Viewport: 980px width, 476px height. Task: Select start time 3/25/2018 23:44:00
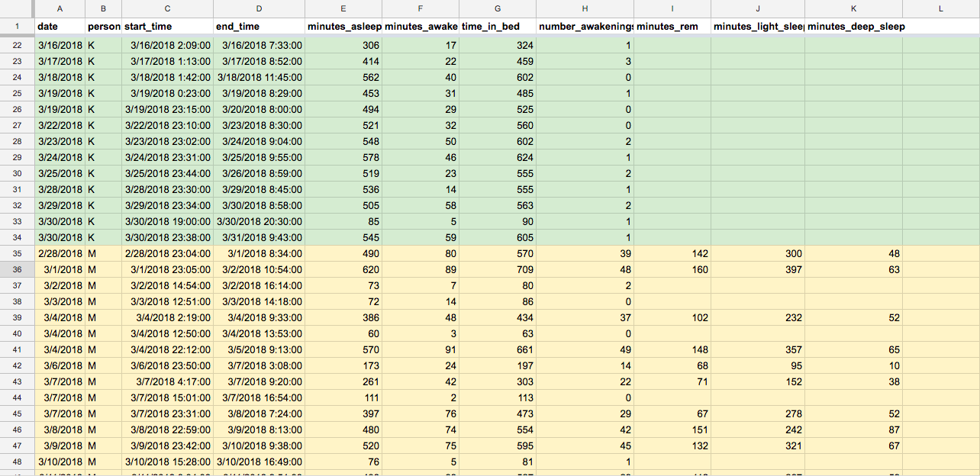167,173
